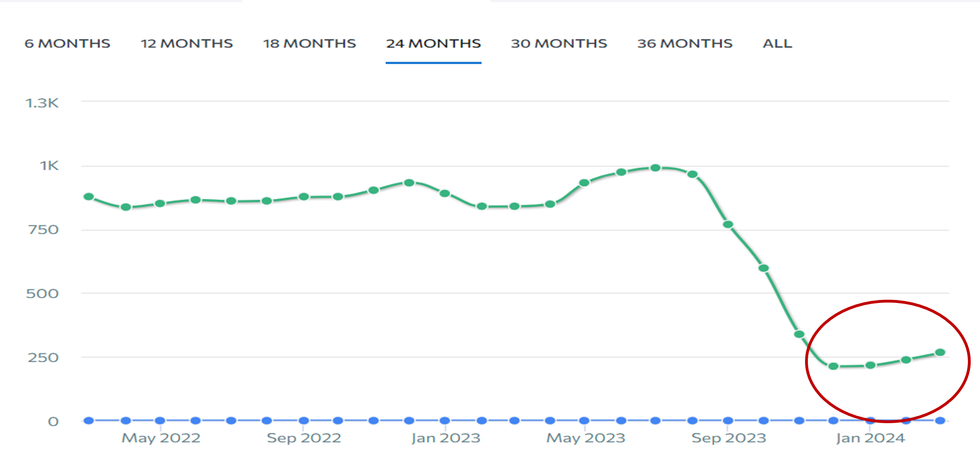The image size is (980, 453).
Task: Select the ALL time range tab
Action: tap(777, 44)
